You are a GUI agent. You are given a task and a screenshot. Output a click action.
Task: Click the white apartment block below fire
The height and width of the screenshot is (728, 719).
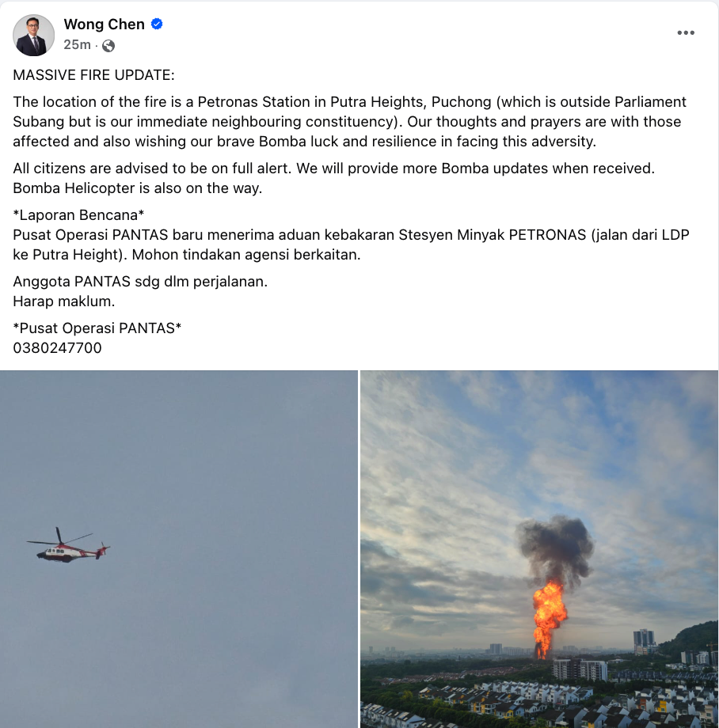point(580,670)
